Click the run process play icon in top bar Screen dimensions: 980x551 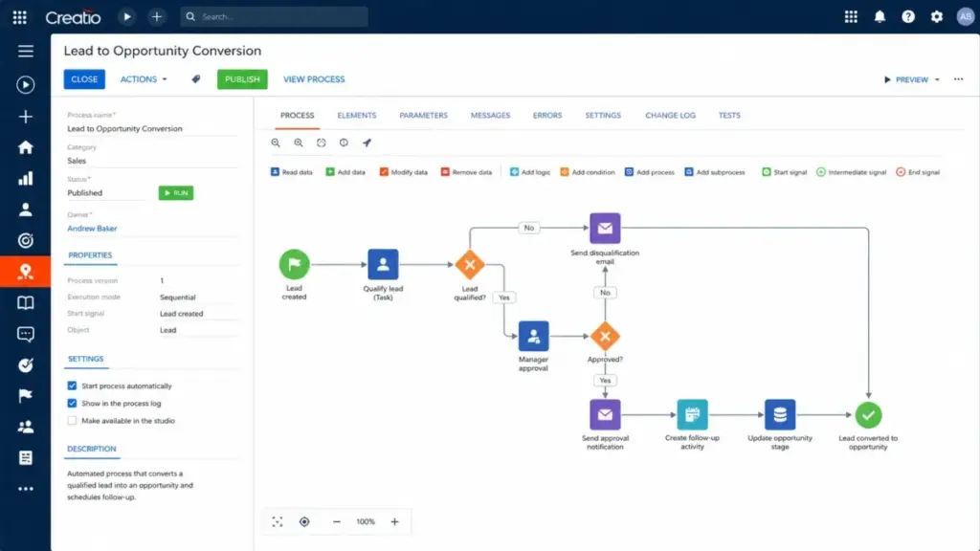tap(127, 17)
